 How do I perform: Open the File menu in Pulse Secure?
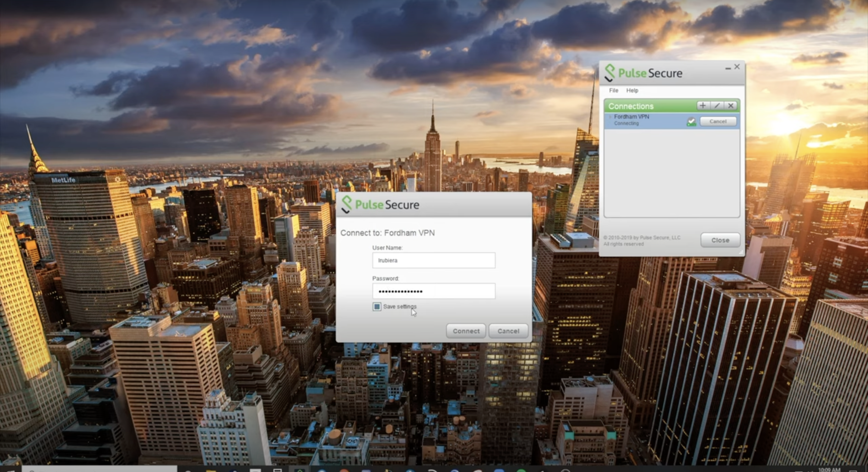point(614,90)
